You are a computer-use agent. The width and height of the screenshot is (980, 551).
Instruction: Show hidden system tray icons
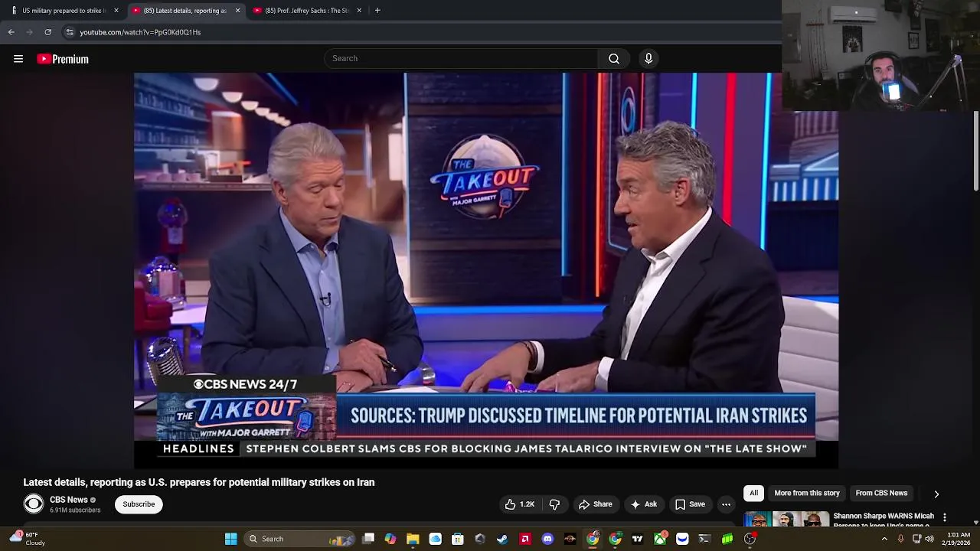click(x=884, y=539)
